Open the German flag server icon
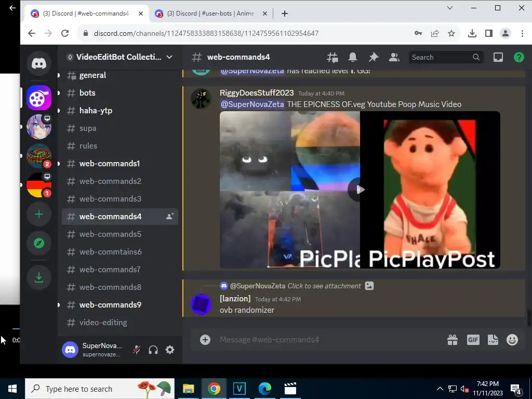532x399 pixels. pos(39,185)
